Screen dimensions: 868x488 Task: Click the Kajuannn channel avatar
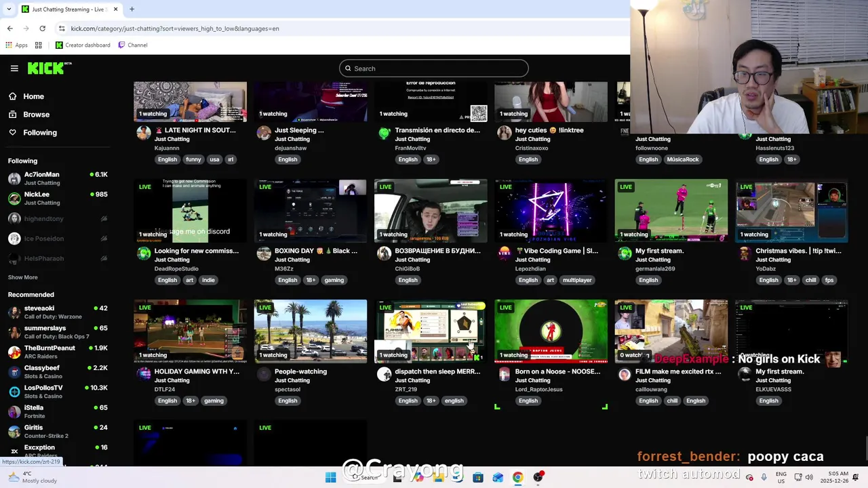coord(144,133)
